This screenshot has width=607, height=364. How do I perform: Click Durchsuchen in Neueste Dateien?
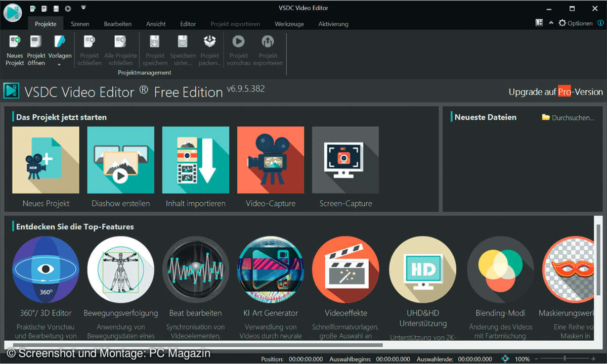coord(568,117)
